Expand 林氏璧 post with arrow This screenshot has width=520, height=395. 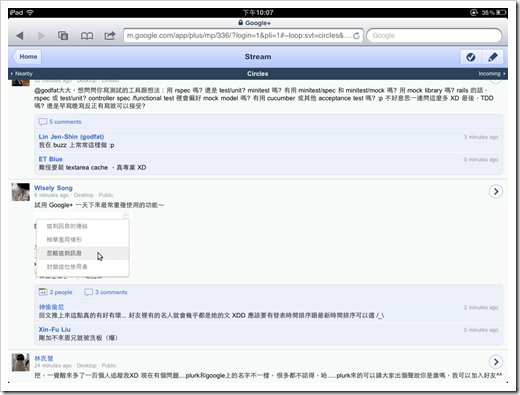point(496,362)
